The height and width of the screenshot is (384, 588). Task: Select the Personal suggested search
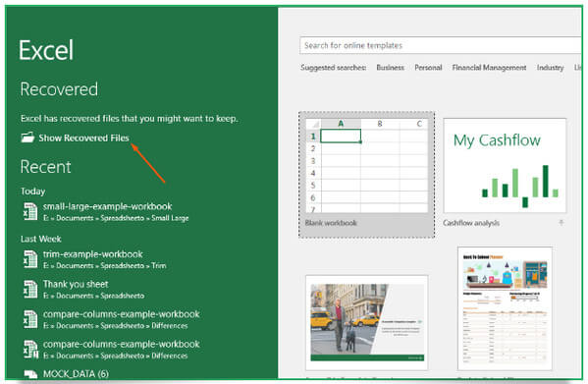tap(428, 68)
